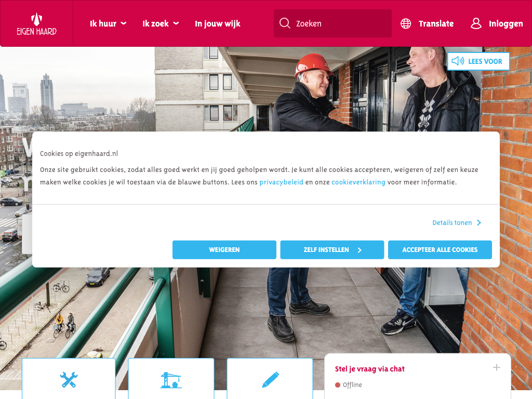Viewport: 532px width, 399px height.
Task: Focus the Zoeken search field
Action: click(332, 23)
